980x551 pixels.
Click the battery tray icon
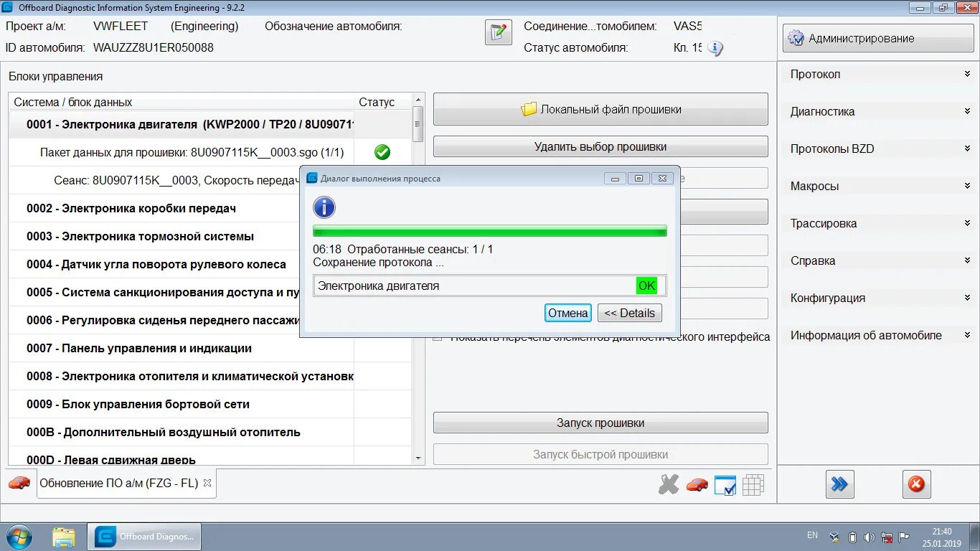click(852, 537)
